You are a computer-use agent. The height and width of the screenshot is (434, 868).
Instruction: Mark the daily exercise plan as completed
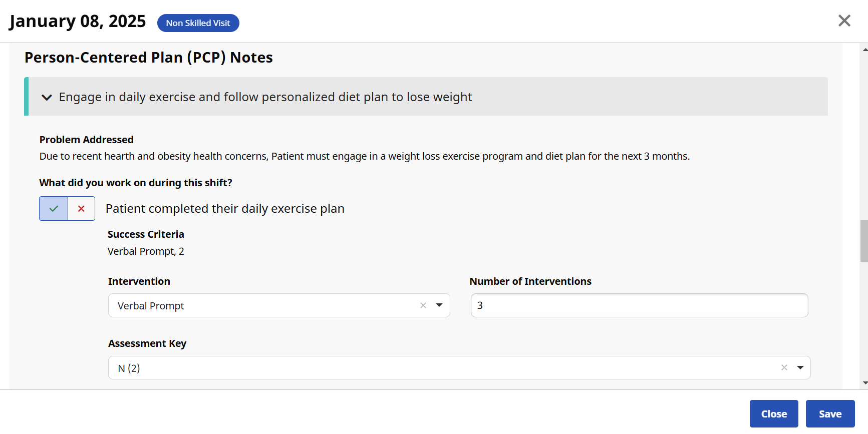(53, 208)
